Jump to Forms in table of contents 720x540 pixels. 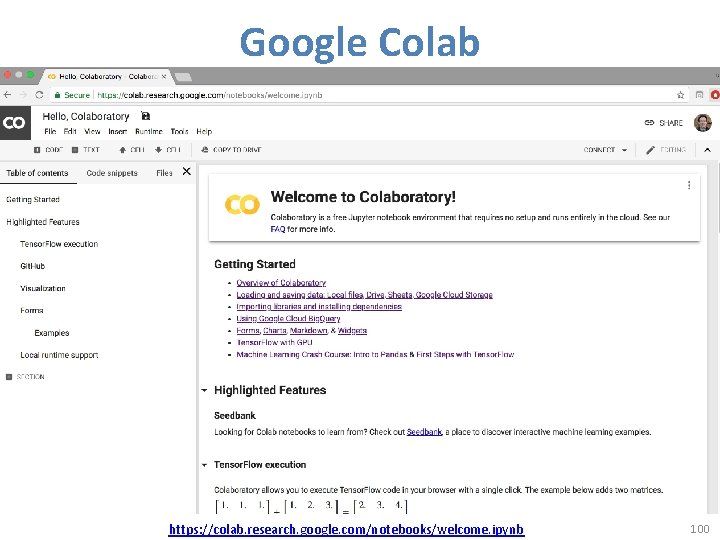[x=32, y=310]
